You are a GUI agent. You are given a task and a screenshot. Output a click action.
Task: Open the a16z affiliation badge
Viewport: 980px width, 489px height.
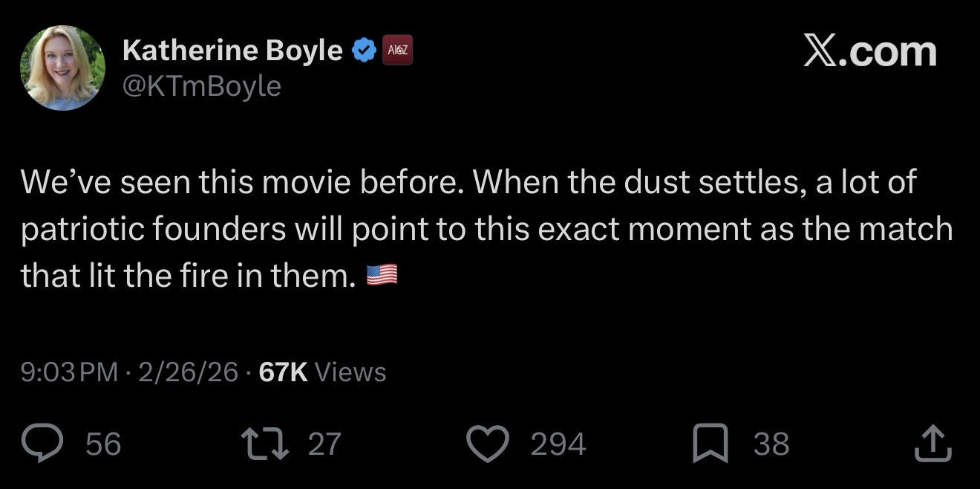point(397,51)
